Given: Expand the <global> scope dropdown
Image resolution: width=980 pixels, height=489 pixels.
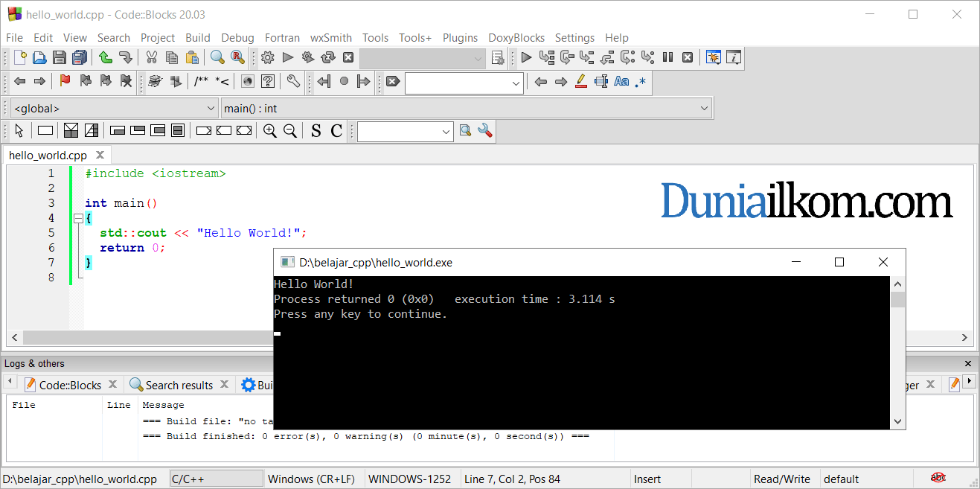Looking at the screenshot, I should point(210,109).
